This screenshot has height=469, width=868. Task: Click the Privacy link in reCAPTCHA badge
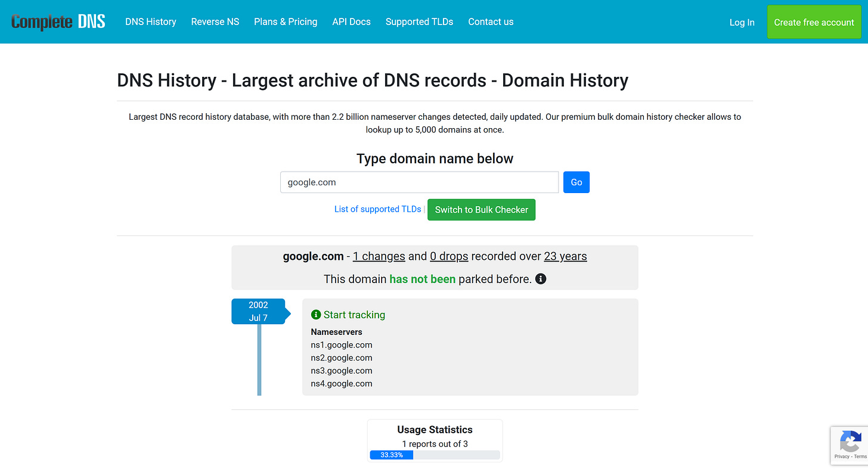pyautogui.click(x=841, y=456)
